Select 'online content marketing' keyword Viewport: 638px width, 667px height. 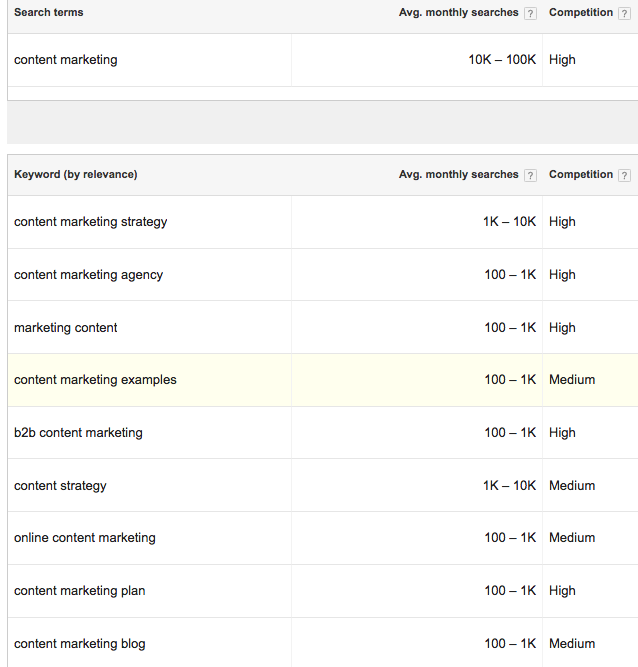pyautogui.click(x=85, y=538)
